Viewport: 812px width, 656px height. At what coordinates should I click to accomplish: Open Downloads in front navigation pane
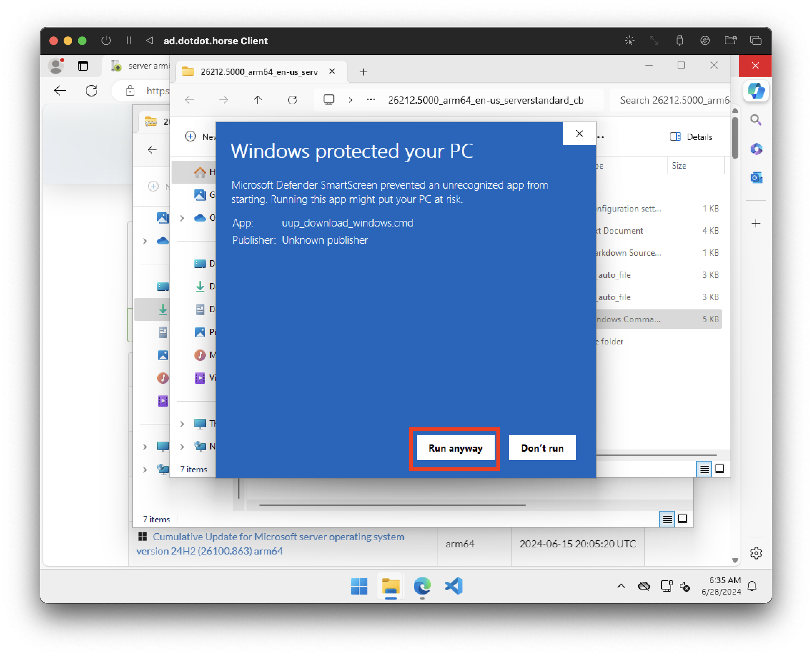pos(204,287)
